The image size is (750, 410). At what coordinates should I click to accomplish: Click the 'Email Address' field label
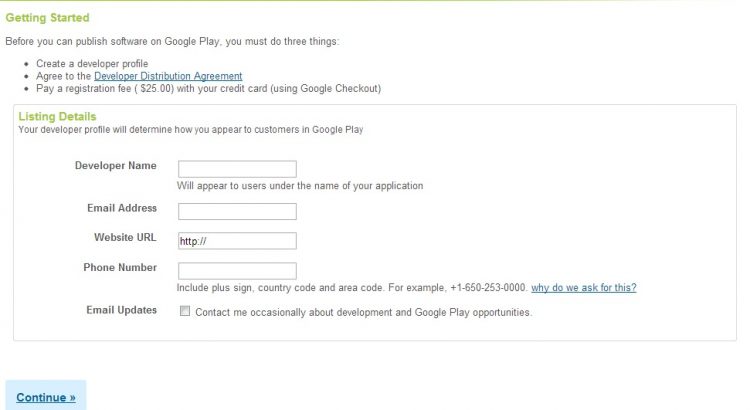(x=122, y=208)
